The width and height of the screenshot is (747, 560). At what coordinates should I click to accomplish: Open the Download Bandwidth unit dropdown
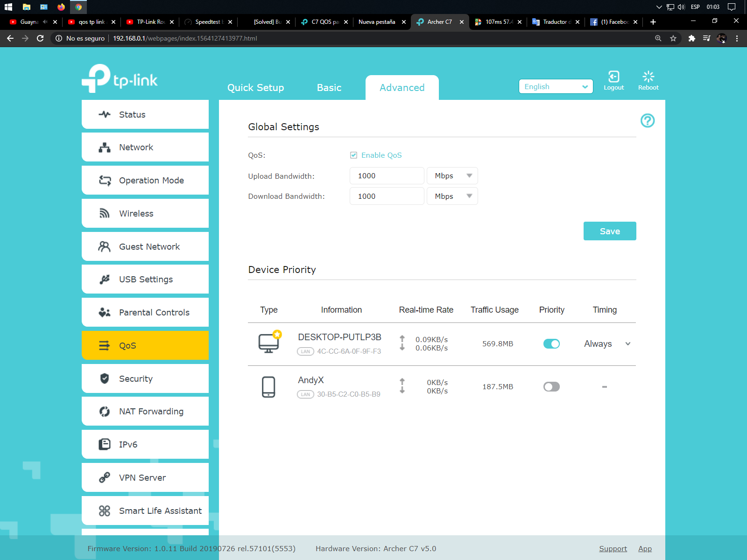[x=452, y=196]
